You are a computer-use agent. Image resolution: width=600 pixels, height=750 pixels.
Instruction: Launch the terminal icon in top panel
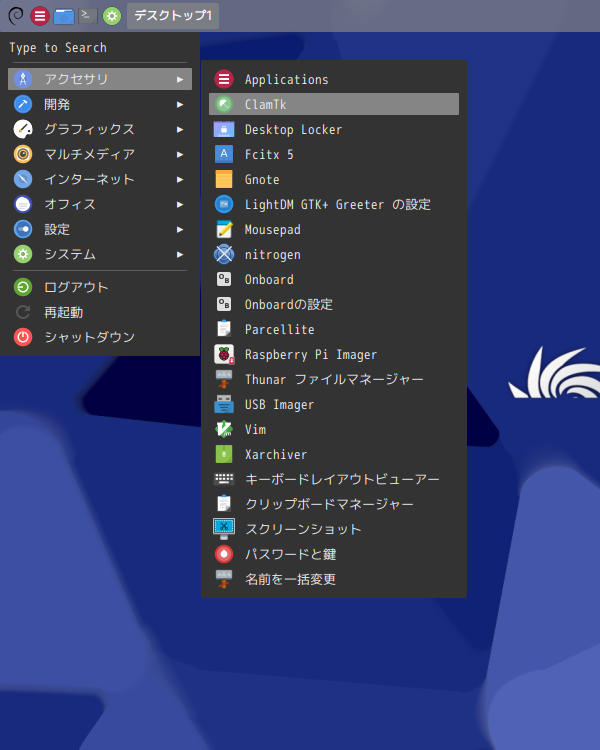pos(88,16)
